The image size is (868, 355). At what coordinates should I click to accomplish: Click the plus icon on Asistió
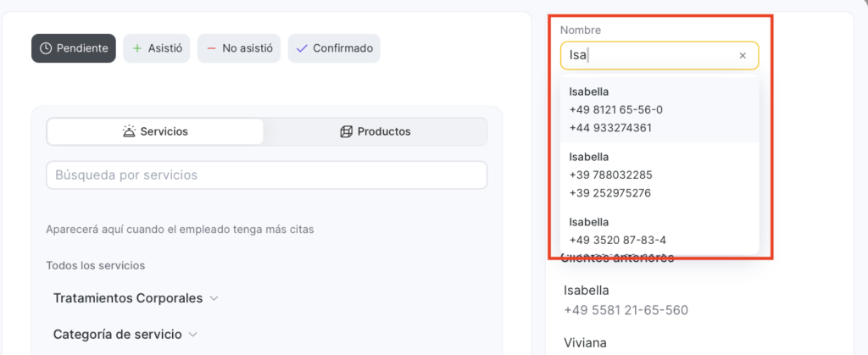[x=137, y=48]
